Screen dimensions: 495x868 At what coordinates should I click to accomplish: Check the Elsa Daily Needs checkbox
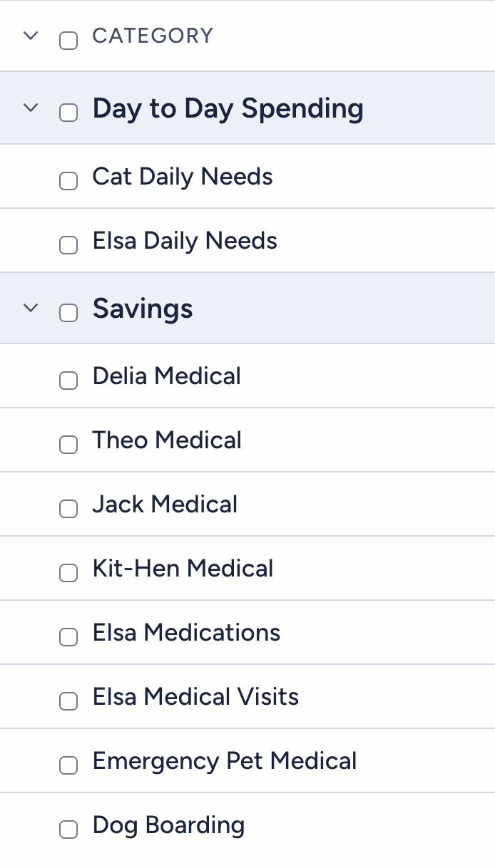tap(68, 245)
